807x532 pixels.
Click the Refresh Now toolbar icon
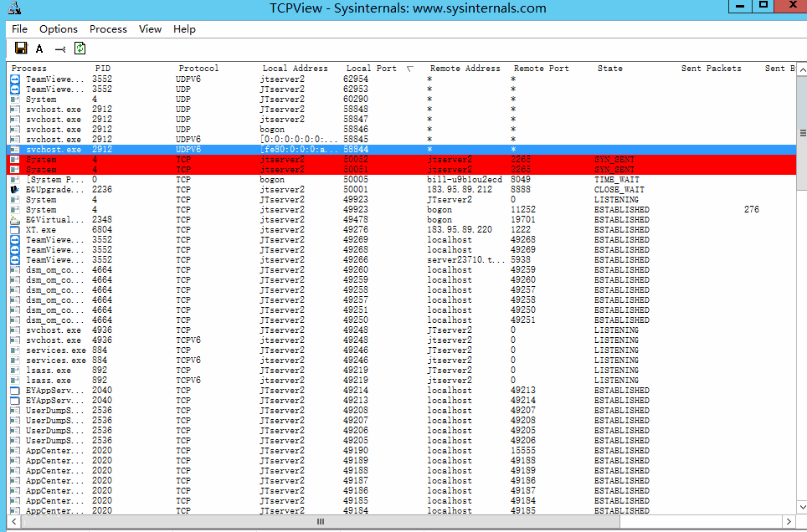tap(80, 49)
